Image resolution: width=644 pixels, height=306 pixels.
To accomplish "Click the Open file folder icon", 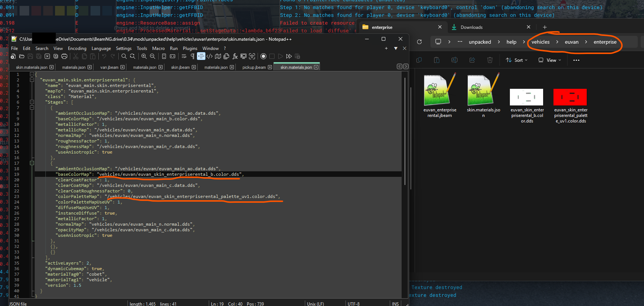I will click(22, 56).
